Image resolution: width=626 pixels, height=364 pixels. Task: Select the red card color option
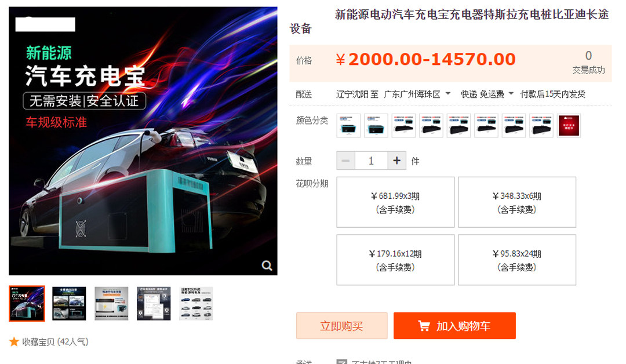click(x=569, y=125)
